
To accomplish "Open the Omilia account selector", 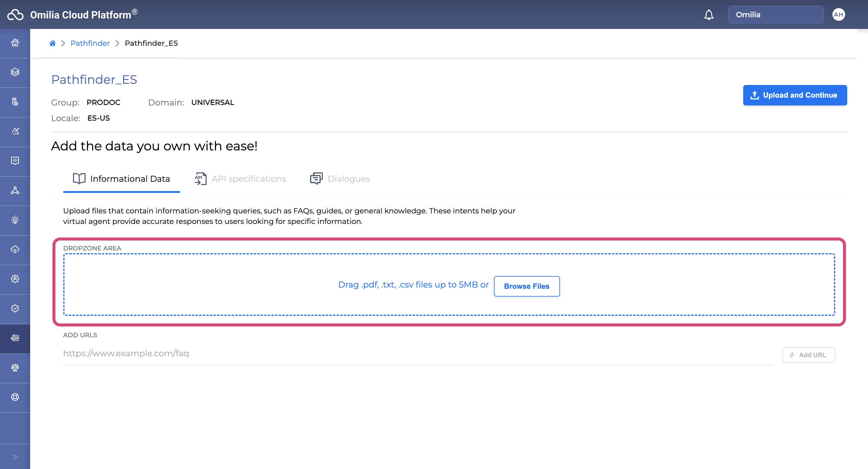I will click(775, 14).
